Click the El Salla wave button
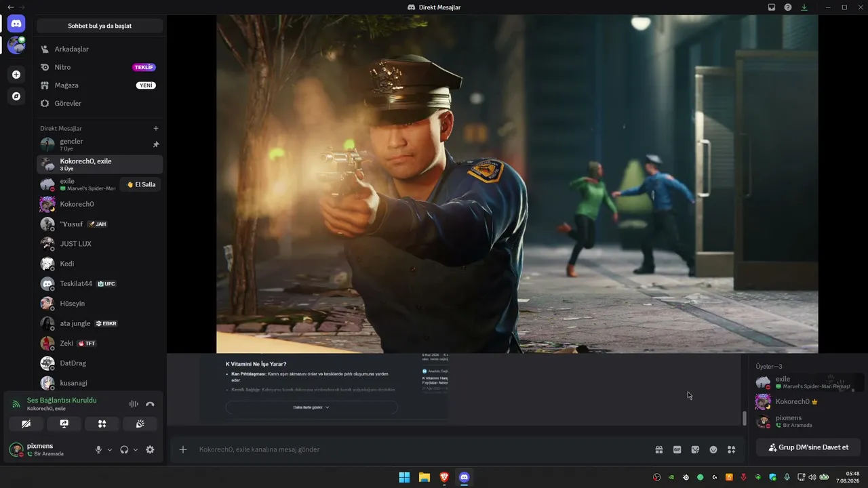868x488 pixels. [x=141, y=184]
